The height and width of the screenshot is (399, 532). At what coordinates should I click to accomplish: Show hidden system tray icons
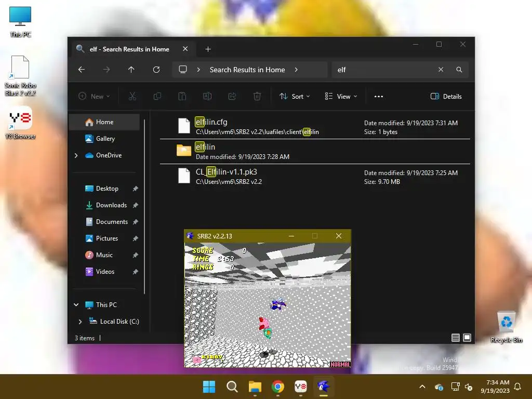422,387
